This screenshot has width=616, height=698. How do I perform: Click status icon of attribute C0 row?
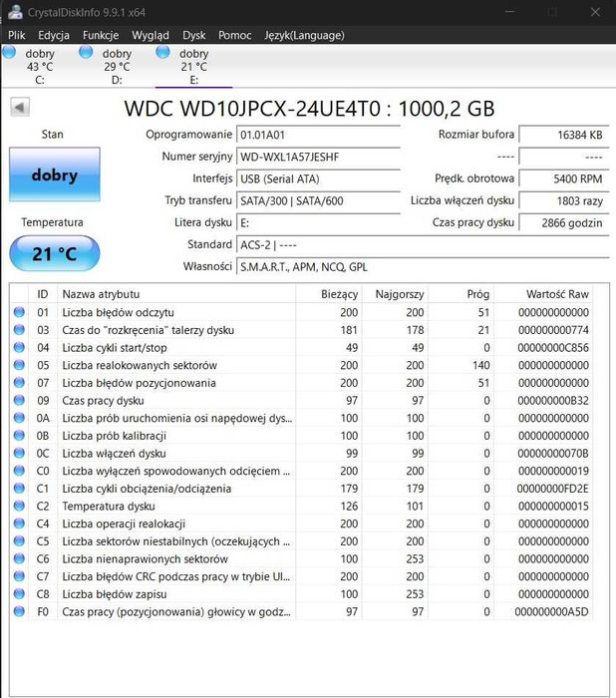(19, 471)
